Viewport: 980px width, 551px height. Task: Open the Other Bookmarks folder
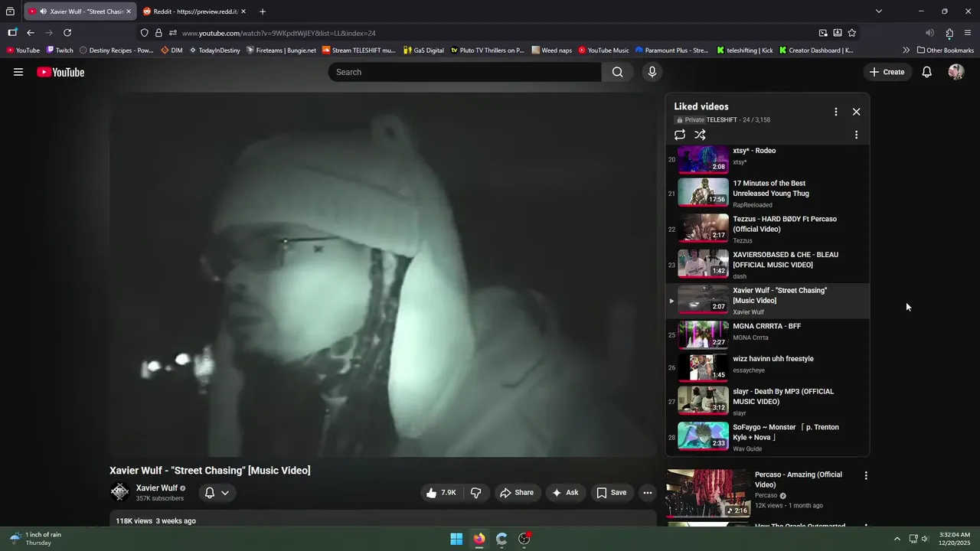pyautogui.click(x=946, y=51)
